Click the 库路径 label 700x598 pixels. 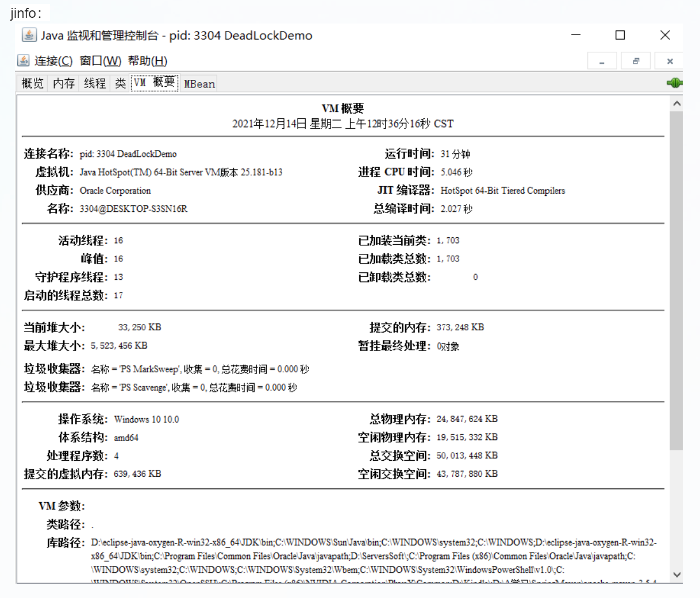click(x=66, y=543)
